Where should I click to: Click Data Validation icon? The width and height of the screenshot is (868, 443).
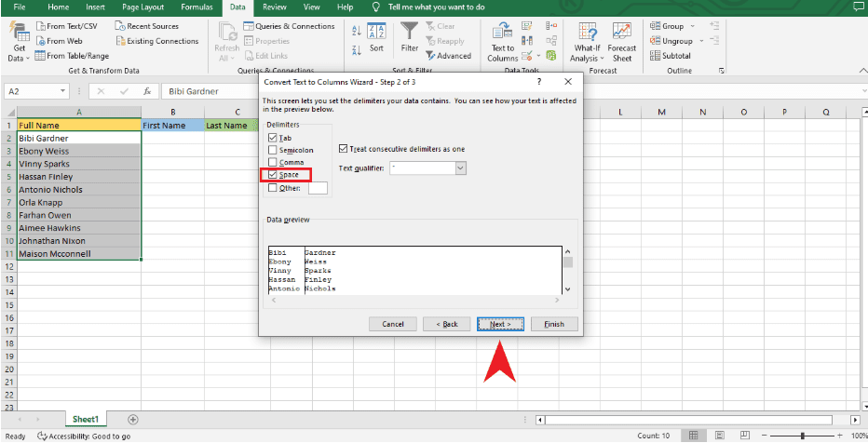[526, 56]
